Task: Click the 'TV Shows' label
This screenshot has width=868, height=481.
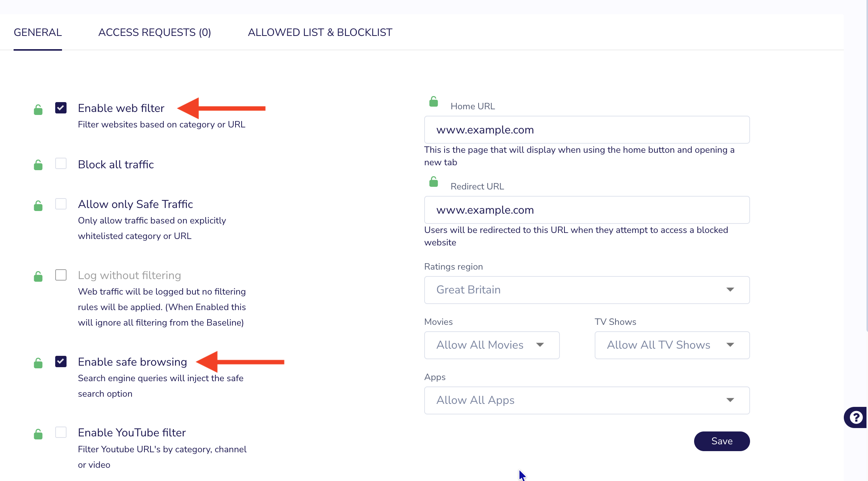Action: 615,322
